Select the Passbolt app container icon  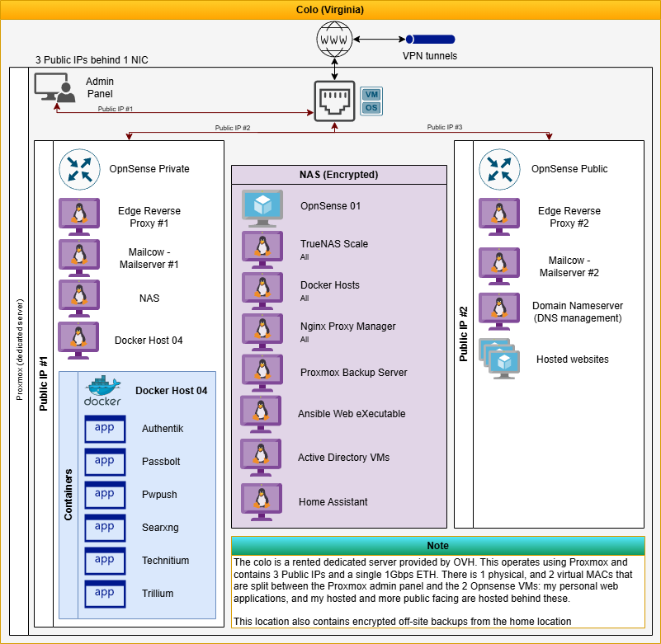[105, 463]
